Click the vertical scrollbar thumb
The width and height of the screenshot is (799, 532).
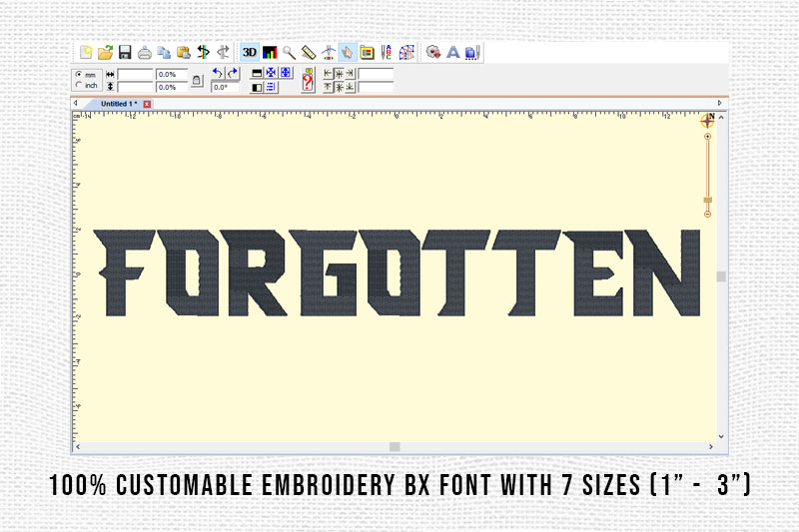click(x=721, y=276)
